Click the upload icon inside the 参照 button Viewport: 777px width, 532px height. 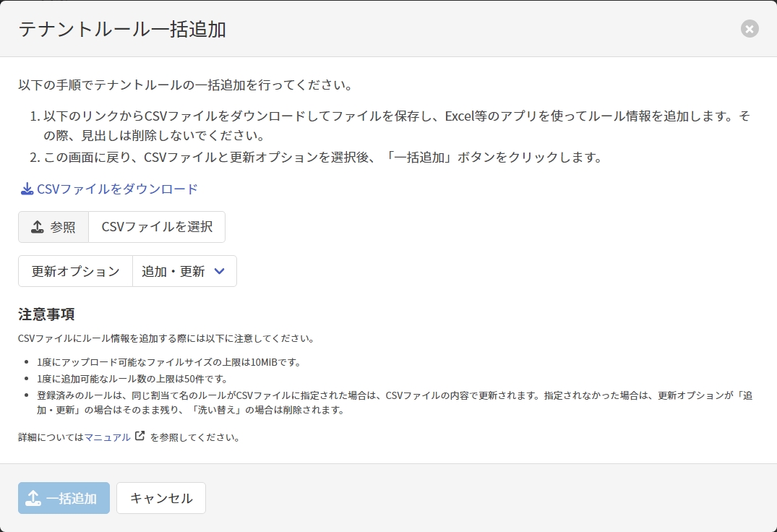(x=38, y=227)
